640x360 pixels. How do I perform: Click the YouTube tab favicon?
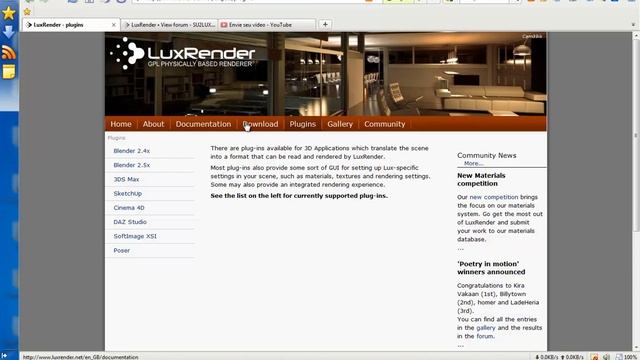(x=224, y=25)
